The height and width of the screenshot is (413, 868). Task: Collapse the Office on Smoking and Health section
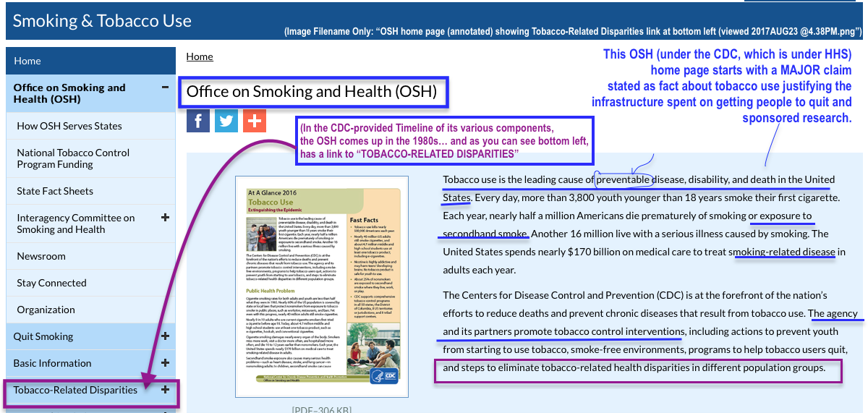click(x=165, y=88)
